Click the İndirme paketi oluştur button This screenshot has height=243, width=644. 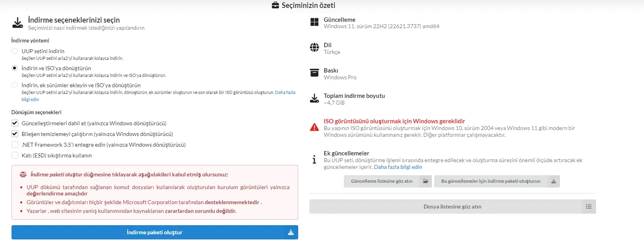[155, 232]
